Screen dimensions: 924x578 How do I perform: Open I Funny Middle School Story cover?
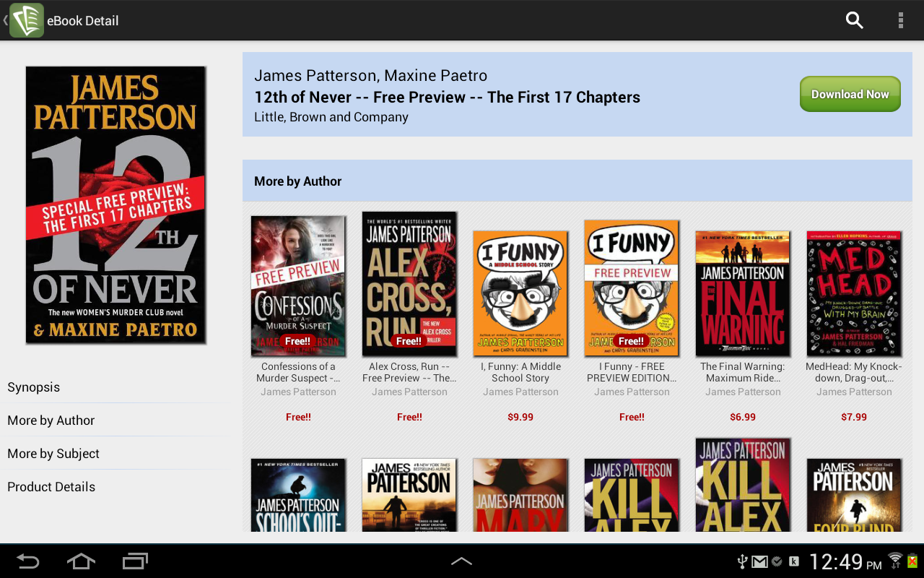click(x=520, y=293)
